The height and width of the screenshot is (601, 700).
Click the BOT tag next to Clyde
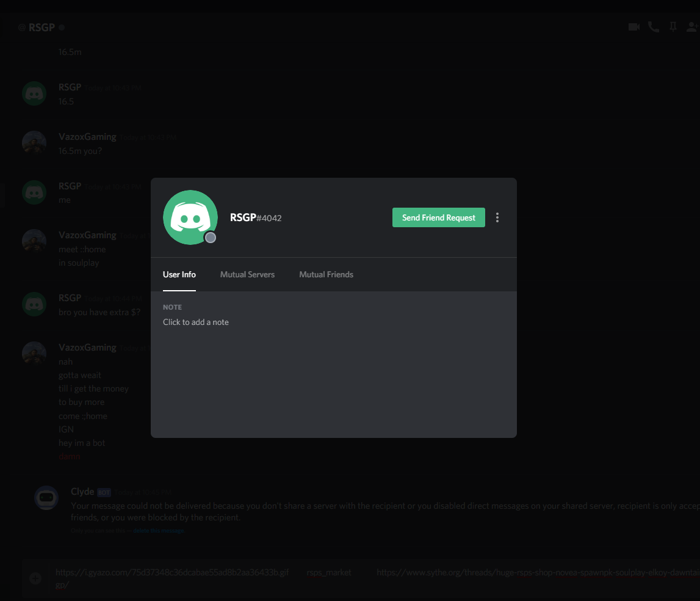pos(104,492)
